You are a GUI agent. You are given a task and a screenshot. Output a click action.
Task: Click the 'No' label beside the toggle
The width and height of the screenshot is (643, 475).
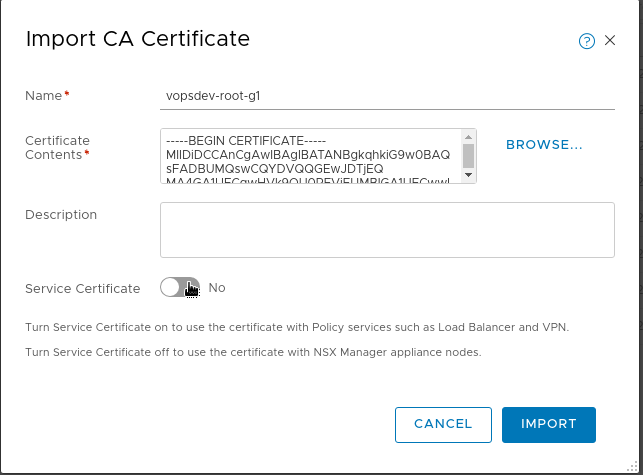[217, 288]
